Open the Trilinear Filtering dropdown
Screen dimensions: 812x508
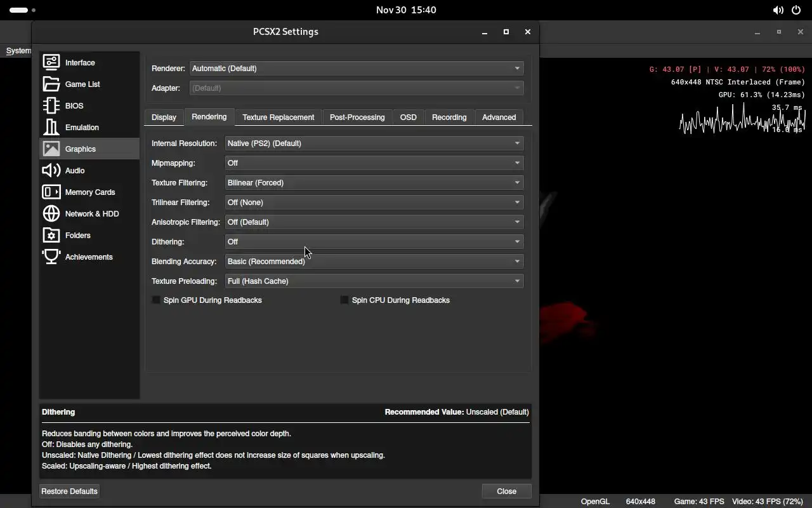coord(374,202)
